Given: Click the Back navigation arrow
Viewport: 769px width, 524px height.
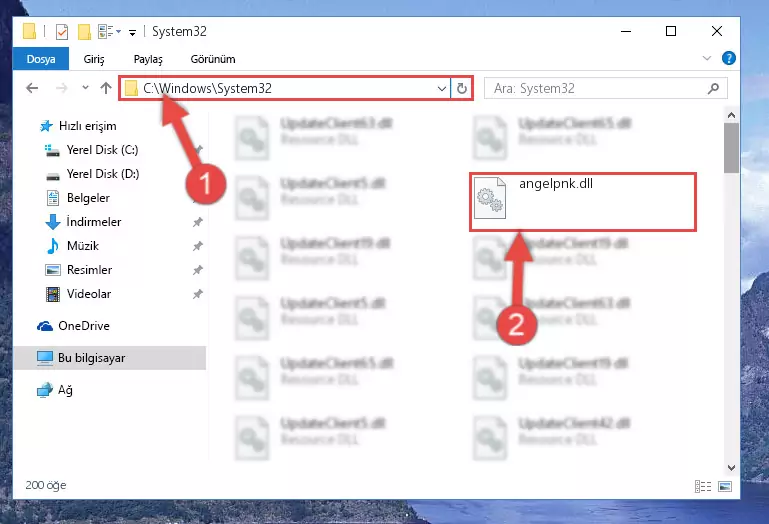Looking at the screenshot, I should point(32,88).
